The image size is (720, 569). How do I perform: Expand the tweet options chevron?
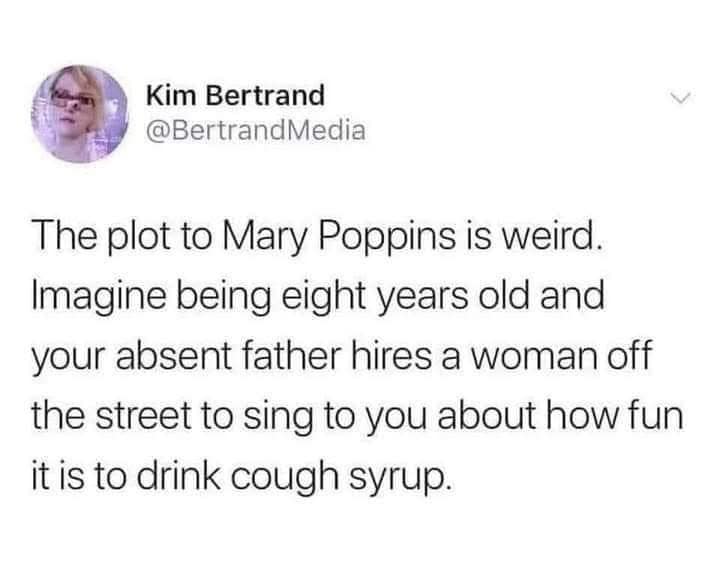click(x=683, y=96)
